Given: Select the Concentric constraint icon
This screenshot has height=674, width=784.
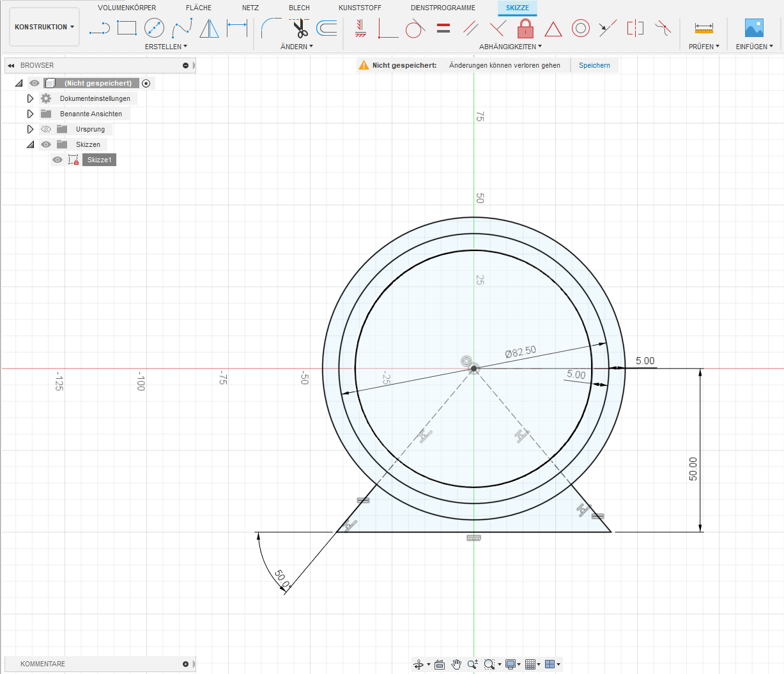Looking at the screenshot, I should pyautogui.click(x=580, y=28).
